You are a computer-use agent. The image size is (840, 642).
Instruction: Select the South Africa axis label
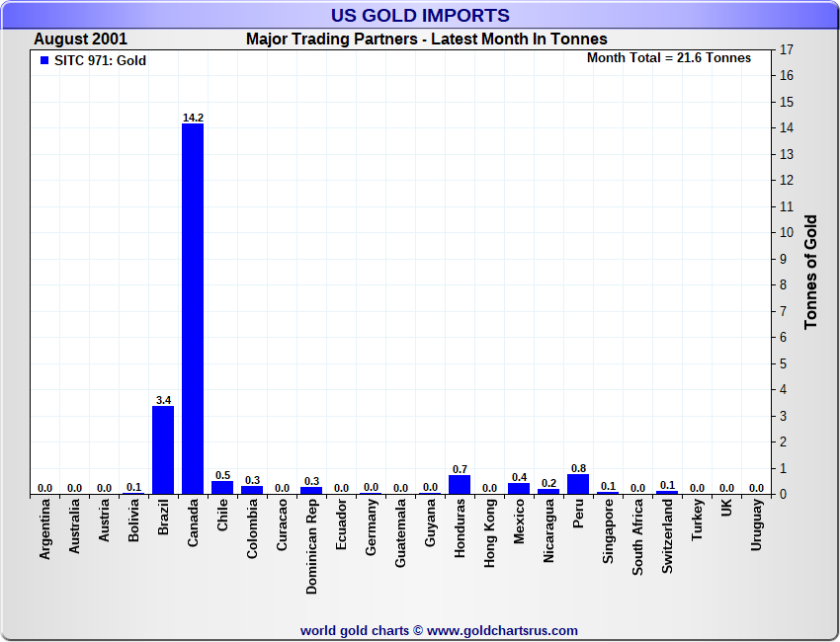pyautogui.click(x=637, y=536)
